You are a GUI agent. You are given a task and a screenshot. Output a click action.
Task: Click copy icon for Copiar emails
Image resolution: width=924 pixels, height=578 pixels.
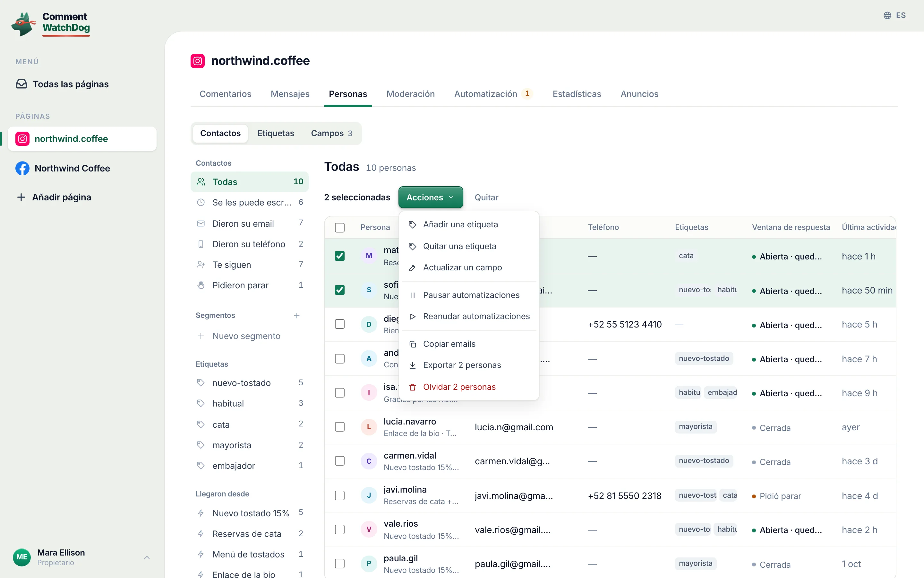412,344
